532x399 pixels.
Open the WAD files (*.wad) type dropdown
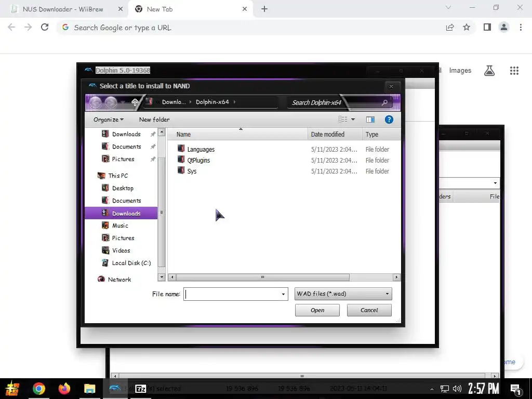[343, 294]
